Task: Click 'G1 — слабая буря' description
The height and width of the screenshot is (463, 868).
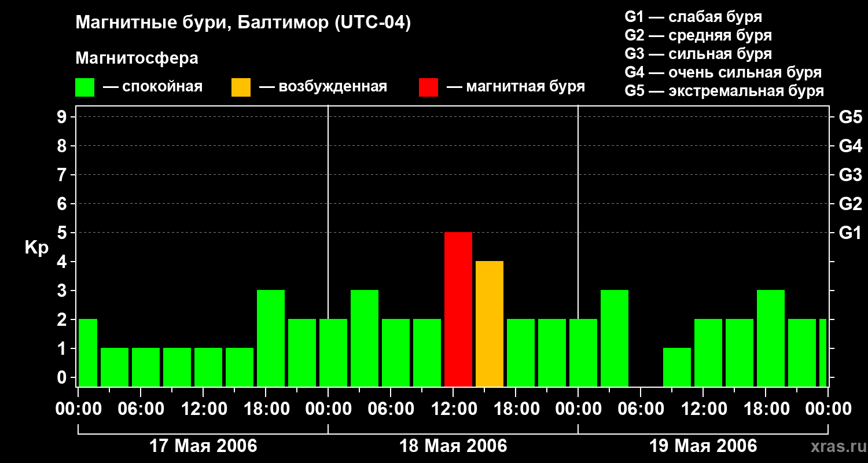Action: pos(693,17)
